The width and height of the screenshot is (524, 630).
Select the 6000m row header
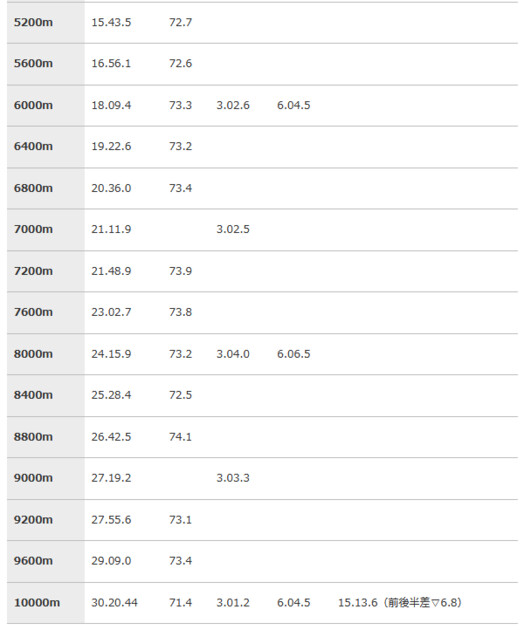(45, 105)
